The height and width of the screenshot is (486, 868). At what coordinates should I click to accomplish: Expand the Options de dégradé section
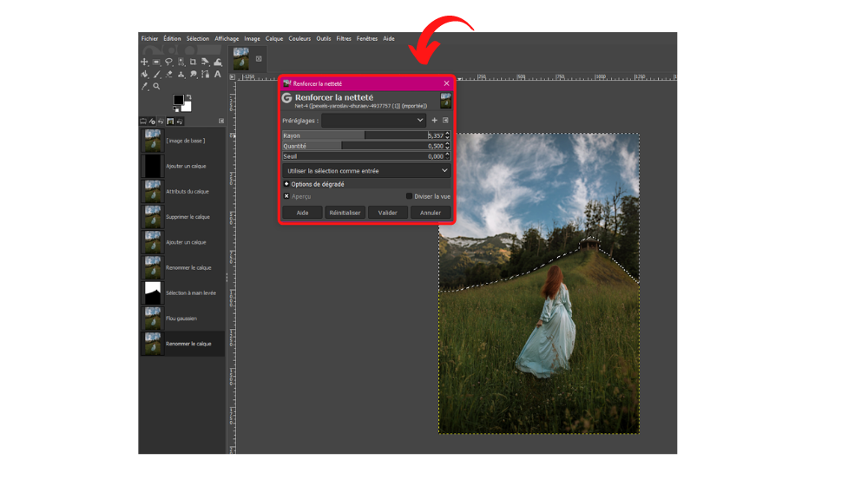(x=286, y=184)
